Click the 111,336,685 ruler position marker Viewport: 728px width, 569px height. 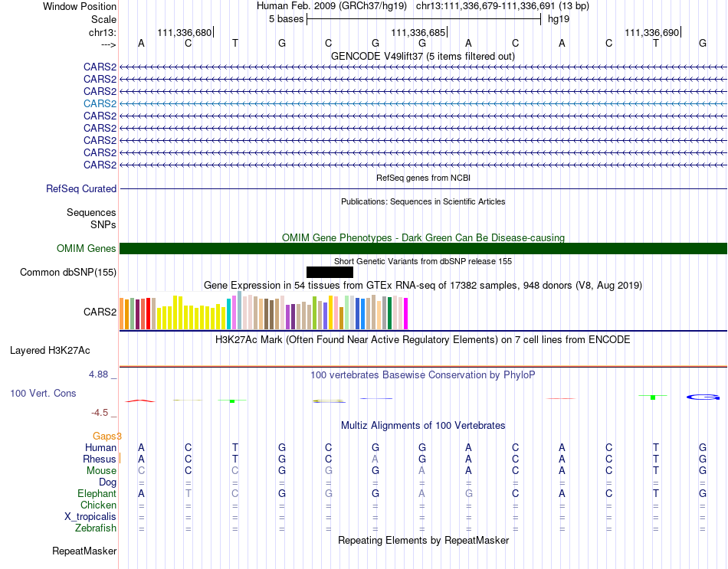click(418, 32)
